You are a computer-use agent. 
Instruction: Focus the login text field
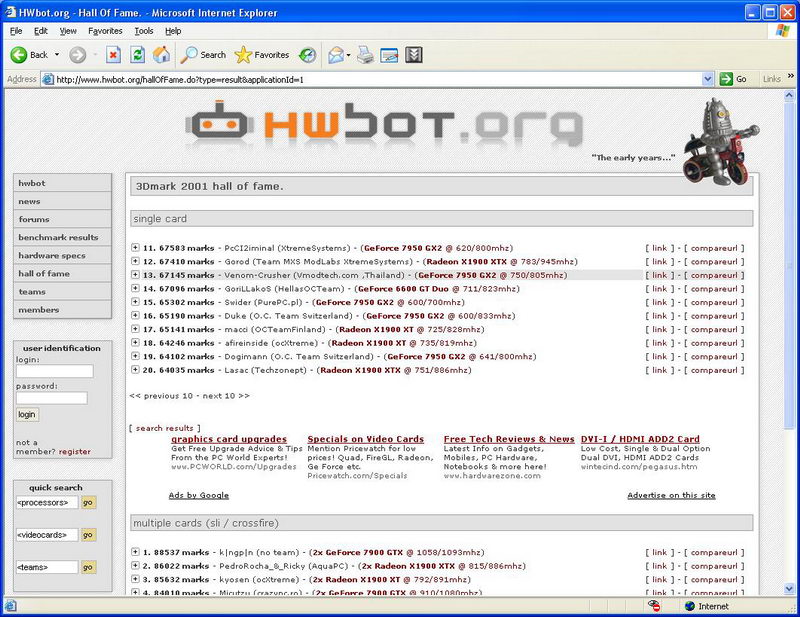pyautogui.click(x=55, y=371)
